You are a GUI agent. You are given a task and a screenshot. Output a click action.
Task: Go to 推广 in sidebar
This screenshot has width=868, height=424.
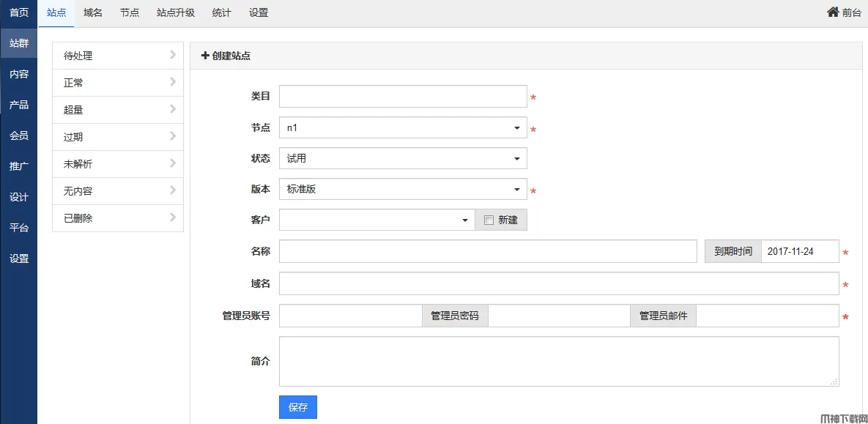pyautogui.click(x=19, y=166)
